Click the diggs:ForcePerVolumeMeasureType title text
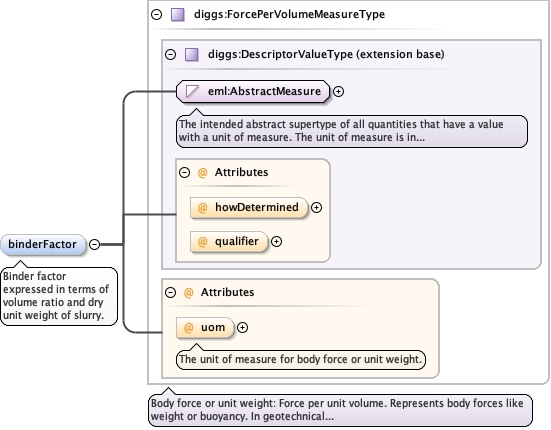Image resolution: width=551 pixels, height=430 pixels. click(290, 14)
